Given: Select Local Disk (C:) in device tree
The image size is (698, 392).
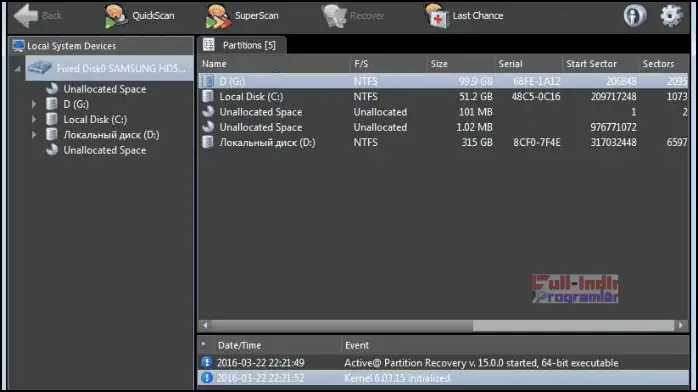Looking at the screenshot, I should pos(95,119).
